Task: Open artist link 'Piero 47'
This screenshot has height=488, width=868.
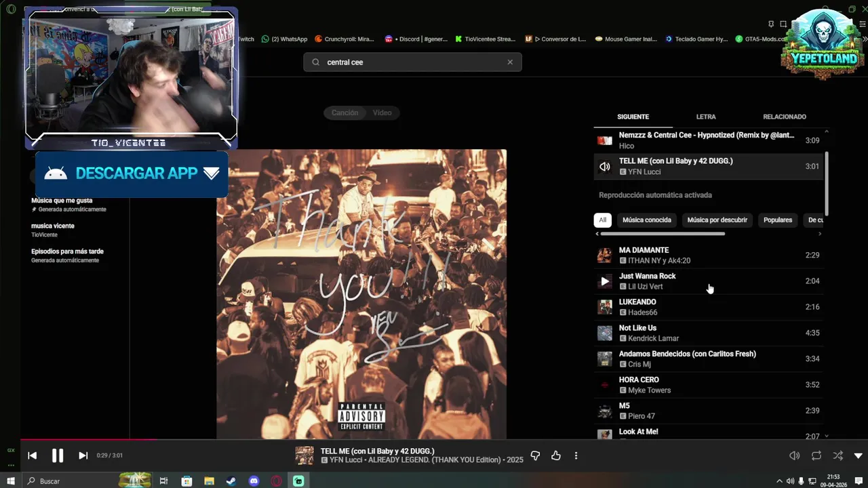Action: [x=642, y=416]
